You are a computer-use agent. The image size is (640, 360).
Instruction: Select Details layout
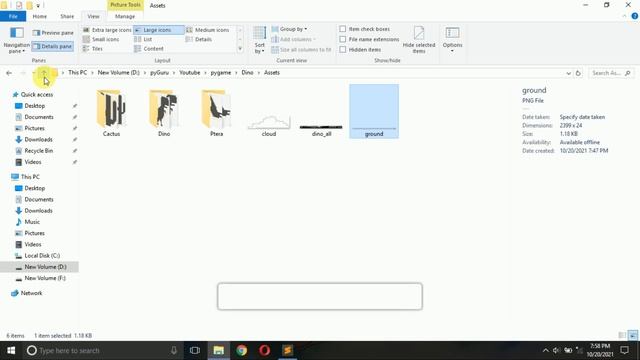[199, 39]
